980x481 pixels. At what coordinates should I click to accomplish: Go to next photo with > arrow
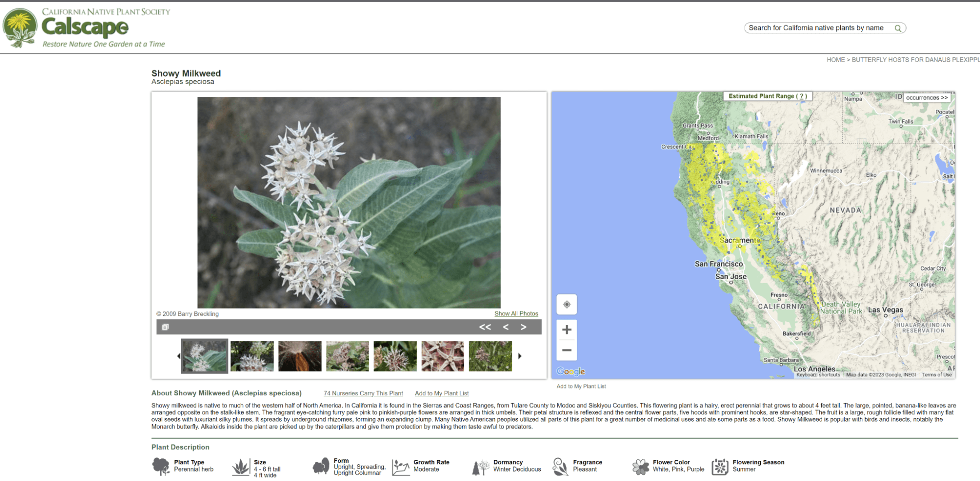[x=524, y=327]
